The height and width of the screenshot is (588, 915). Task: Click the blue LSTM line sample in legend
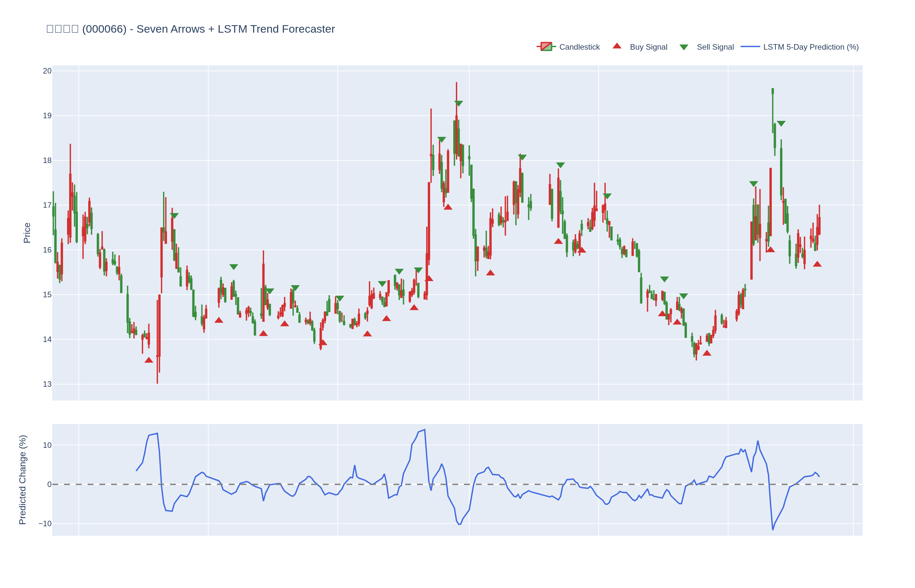(x=750, y=47)
